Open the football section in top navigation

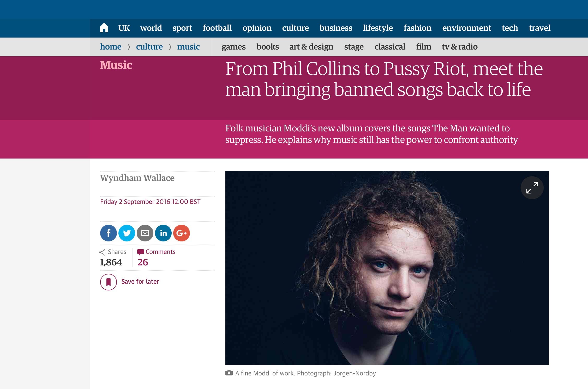coord(217,28)
